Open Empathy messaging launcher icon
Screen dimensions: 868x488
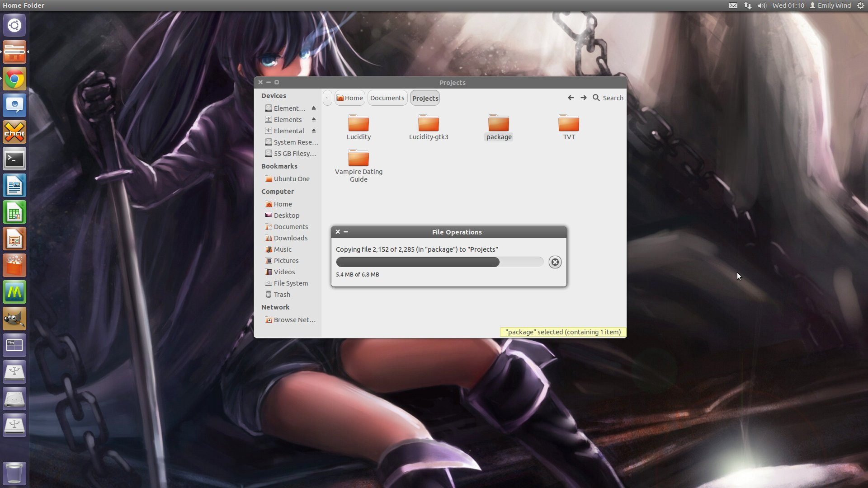14,106
